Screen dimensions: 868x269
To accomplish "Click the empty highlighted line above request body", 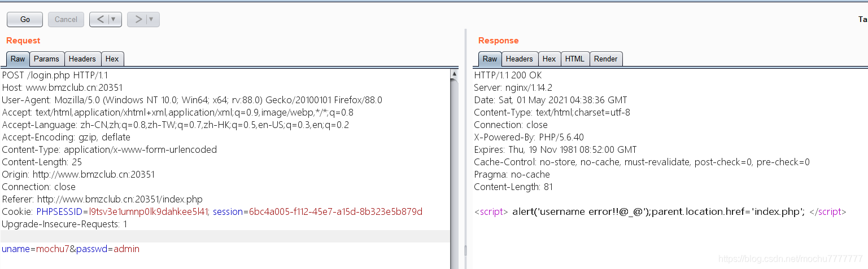I will [x=225, y=236].
